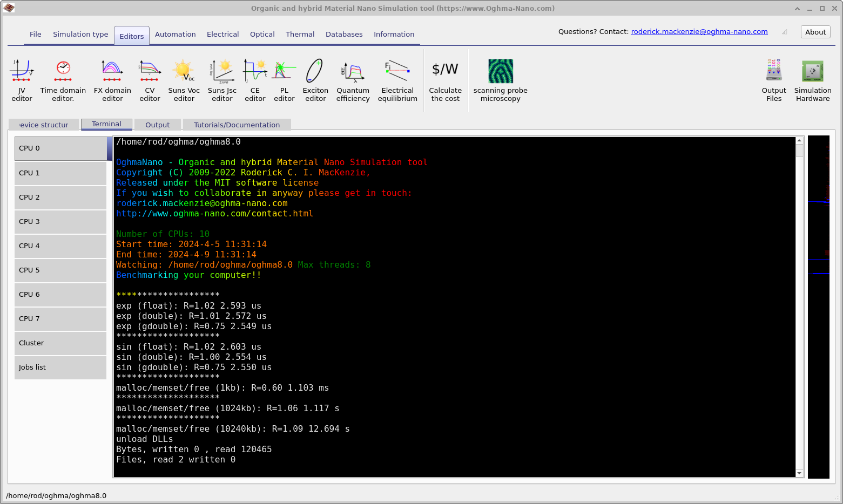
Task: Open the Time domain editor
Action: (63, 80)
